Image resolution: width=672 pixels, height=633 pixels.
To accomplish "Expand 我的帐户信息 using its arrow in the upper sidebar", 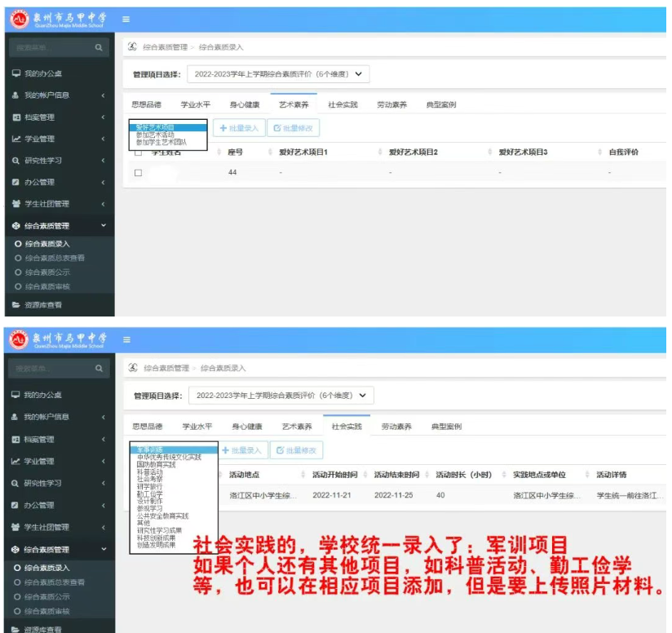I will 103,95.
